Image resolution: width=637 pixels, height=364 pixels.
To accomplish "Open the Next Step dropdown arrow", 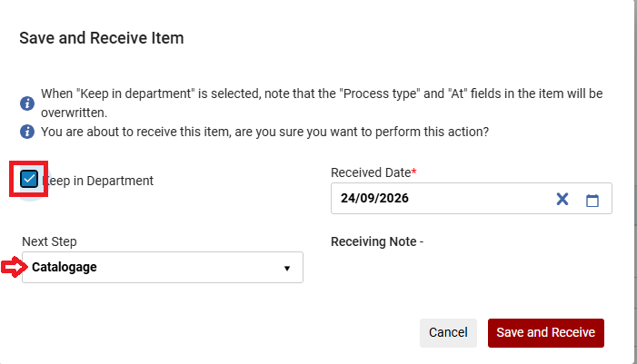I will point(287,268).
